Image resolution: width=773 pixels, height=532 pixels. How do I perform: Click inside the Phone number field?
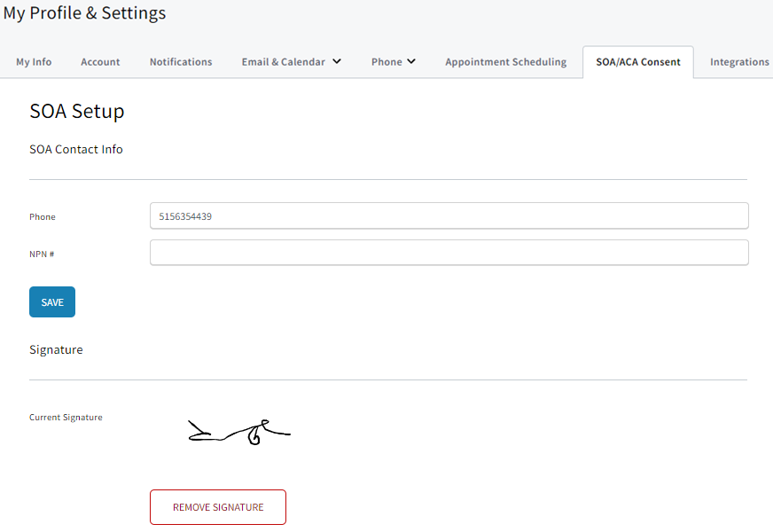tap(449, 215)
